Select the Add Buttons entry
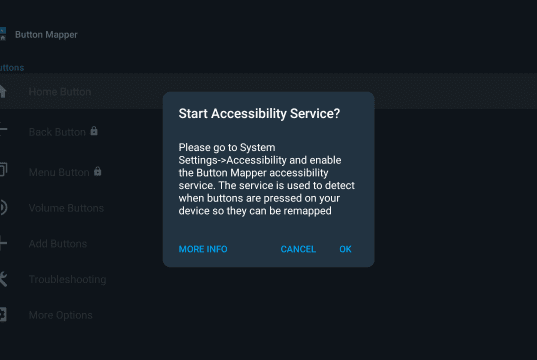Screen dimensions: 537x360 [58, 244]
